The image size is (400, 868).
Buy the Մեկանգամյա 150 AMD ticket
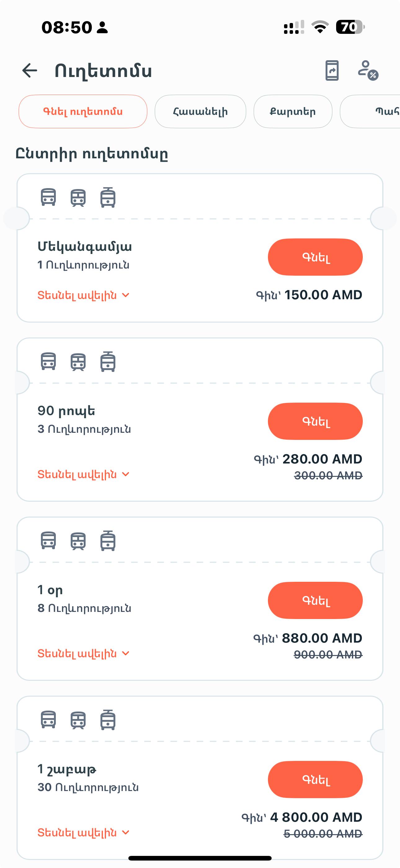(x=315, y=257)
